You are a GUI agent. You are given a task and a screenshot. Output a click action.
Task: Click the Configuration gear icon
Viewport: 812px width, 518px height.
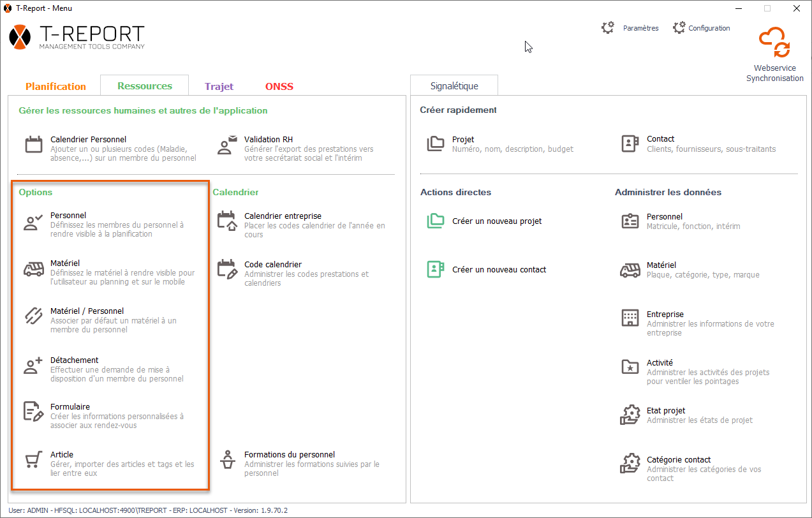point(679,28)
